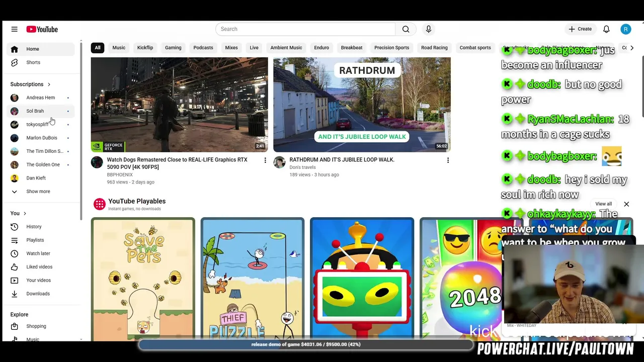Click the YouTube Playables icon
The image size is (644, 362).
[x=100, y=204]
